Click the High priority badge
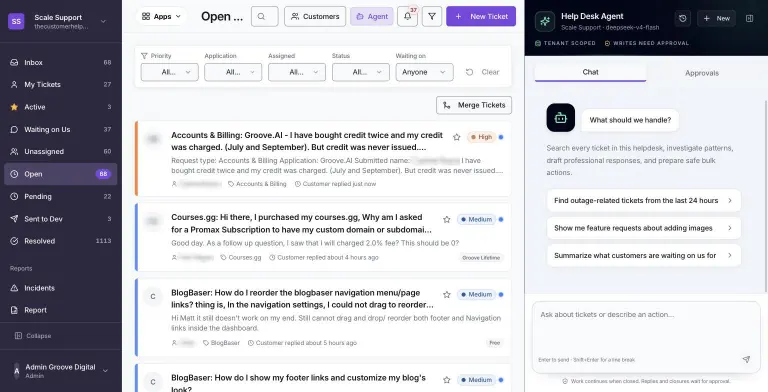Viewport: 768px width, 392px height. 481,137
